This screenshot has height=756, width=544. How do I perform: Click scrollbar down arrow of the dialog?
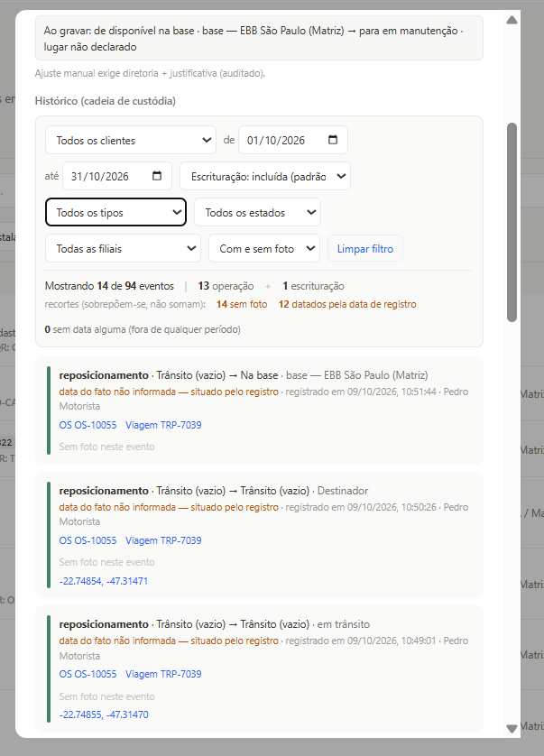click(x=512, y=729)
